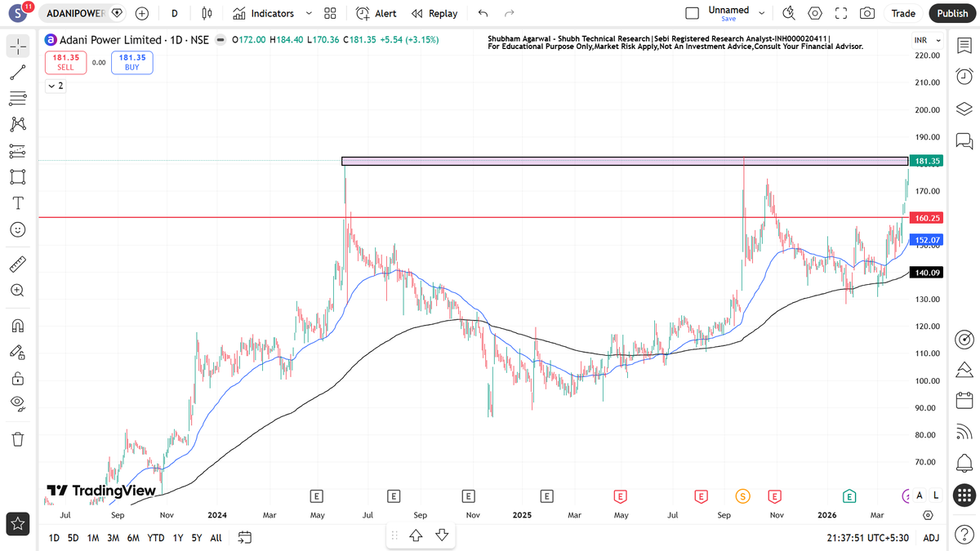Click the 181.35 SELL button
This screenshot has width=980, height=551.
(x=65, y=62)
